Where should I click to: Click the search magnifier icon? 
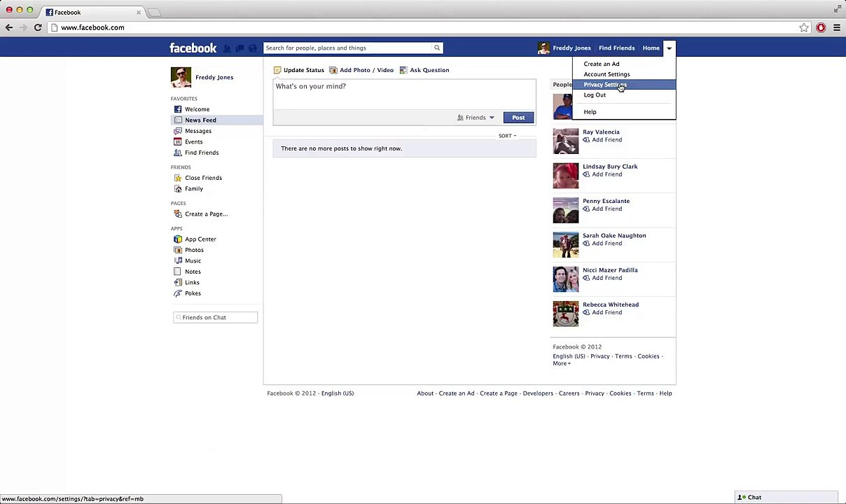click(437, 48)
